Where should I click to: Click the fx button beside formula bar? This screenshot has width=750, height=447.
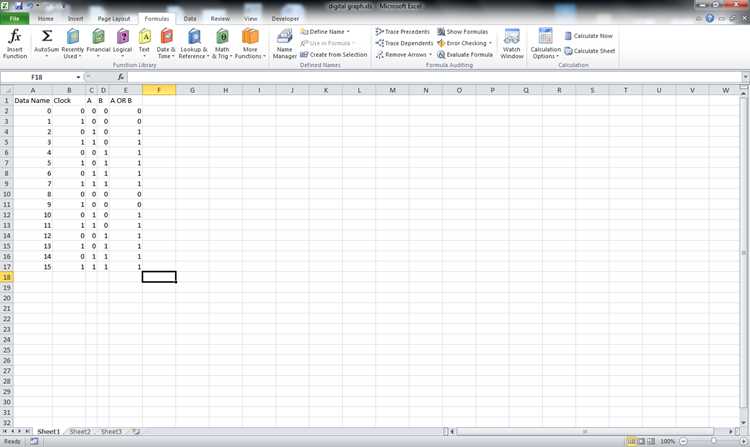pos(121,76)
